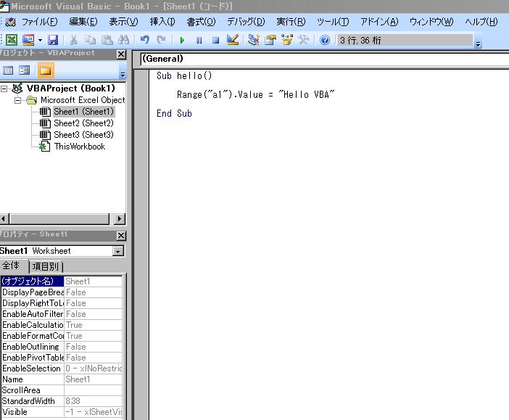The height and width of the screenshot is (420, 509).
Task: Toggle Folders icon in project panel
Action: click(46, 70)
